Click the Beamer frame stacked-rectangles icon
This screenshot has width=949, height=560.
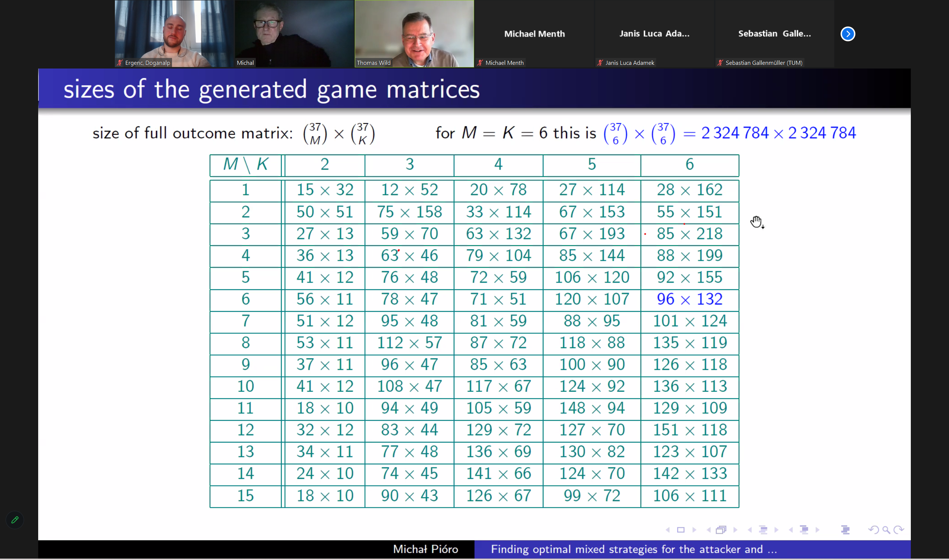pyautogui.click(x=721, y=530)
